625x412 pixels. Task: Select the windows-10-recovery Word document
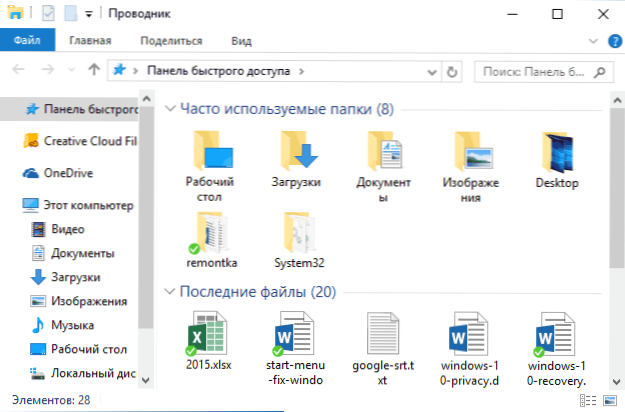click(x=556, y=348)
